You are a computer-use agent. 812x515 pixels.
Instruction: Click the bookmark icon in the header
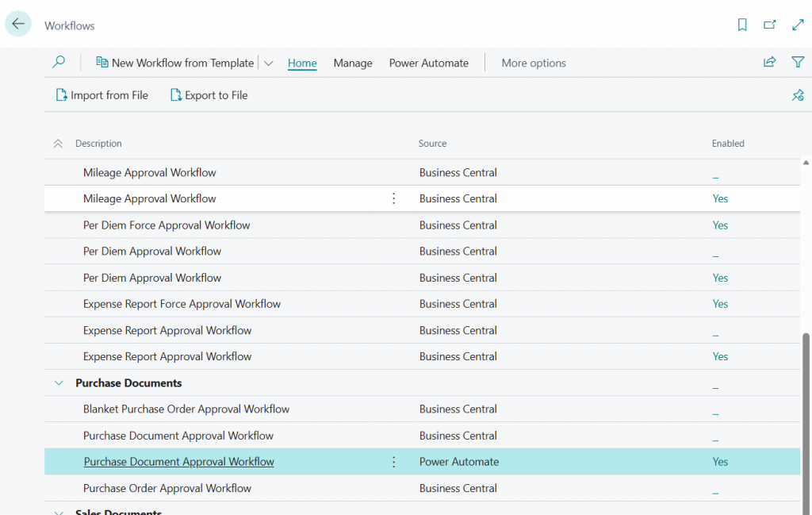pyautogui.click(x=742, y=25)
